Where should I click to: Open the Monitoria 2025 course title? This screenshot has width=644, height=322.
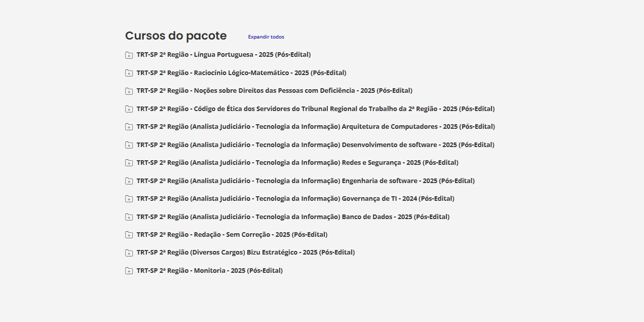(x=210, y=271)
